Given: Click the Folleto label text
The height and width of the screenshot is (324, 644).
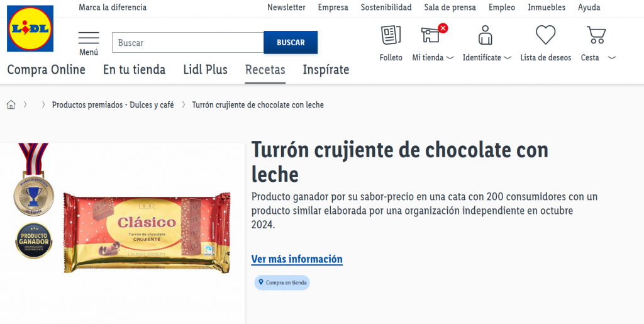Looking at the screenshot, I should [391, 58].
